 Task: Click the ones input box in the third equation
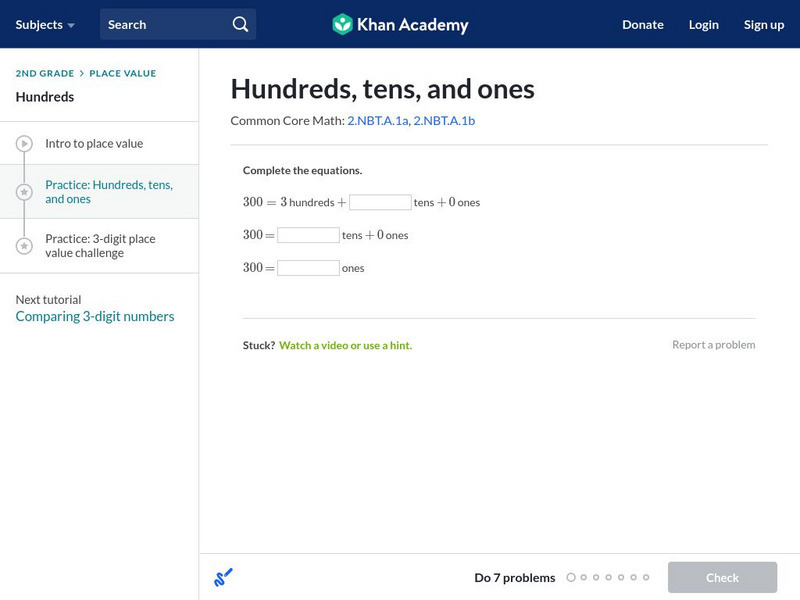[308, 268]
